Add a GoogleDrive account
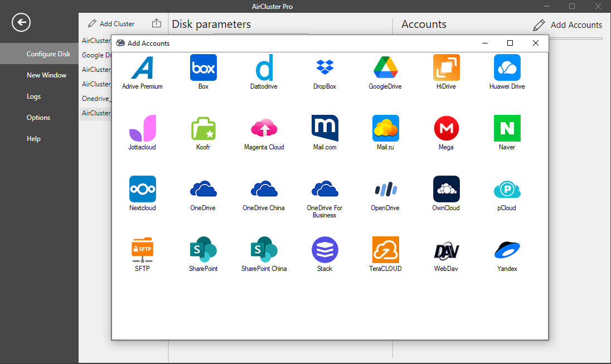 [x=385, y=68]
